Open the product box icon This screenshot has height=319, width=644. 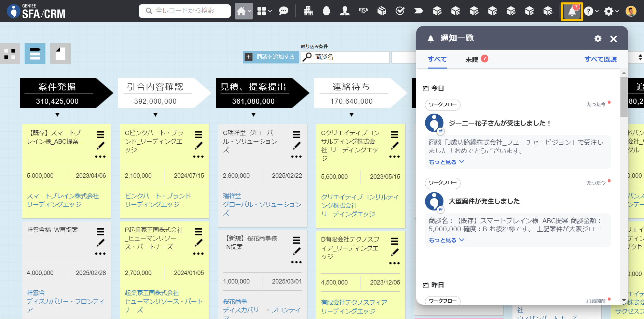pos(382,11)
